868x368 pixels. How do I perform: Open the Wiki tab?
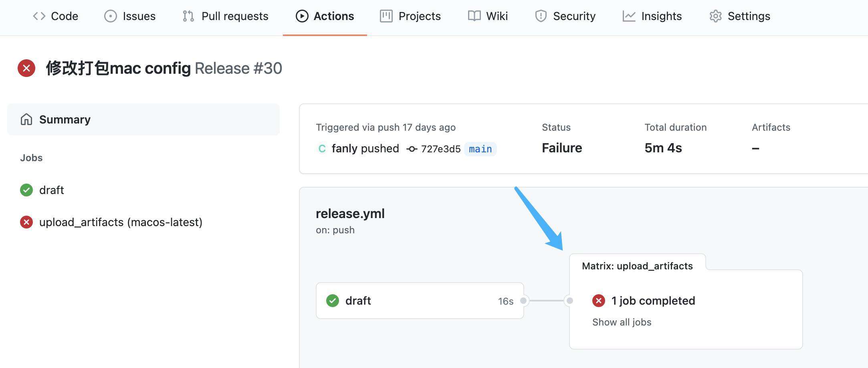[488, 16]
